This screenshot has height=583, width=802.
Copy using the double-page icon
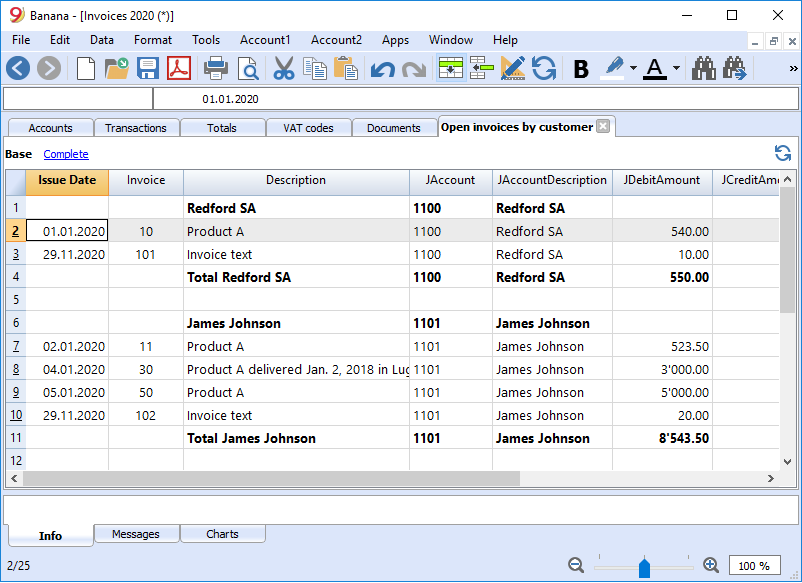coord(315,68)
